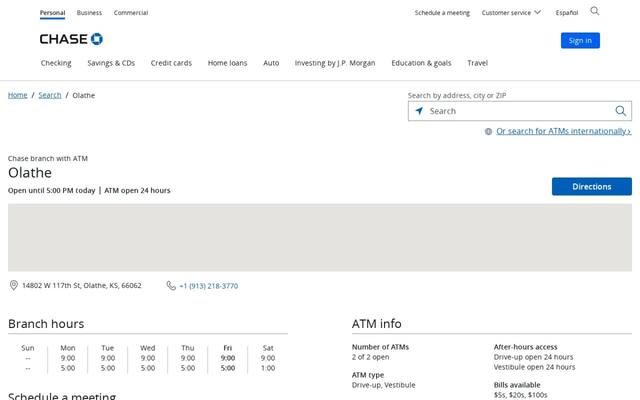This screenshot has width=640, height=400.
Task: Open the Savings & CDs menu
Action: coord(111,63)
